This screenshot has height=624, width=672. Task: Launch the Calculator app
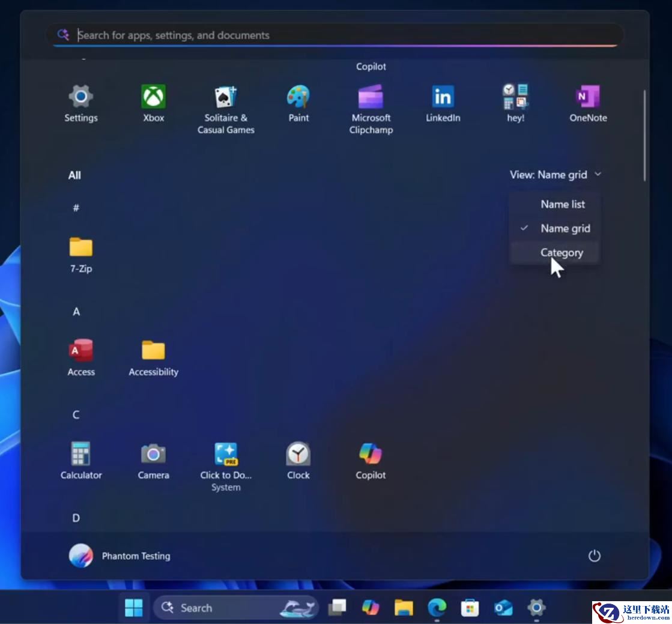tap(81, 461)
